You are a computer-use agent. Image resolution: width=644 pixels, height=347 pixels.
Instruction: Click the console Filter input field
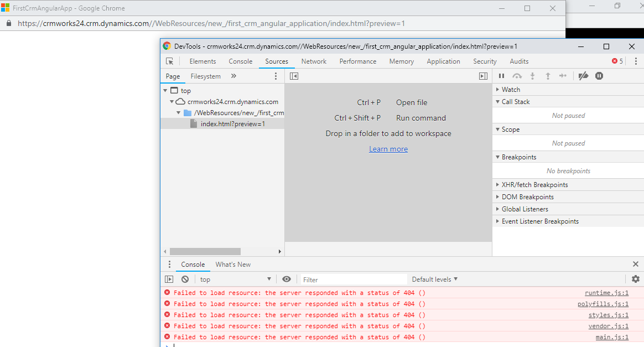(x=354, y=279)
